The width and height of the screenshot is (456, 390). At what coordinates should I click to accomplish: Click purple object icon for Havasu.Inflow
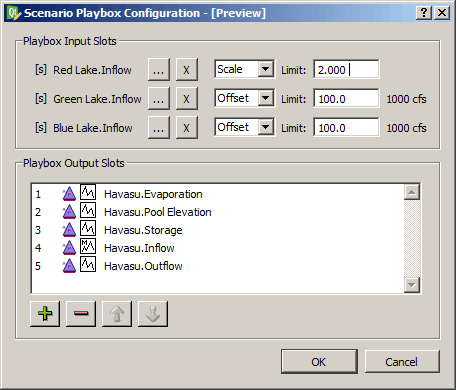69,248
